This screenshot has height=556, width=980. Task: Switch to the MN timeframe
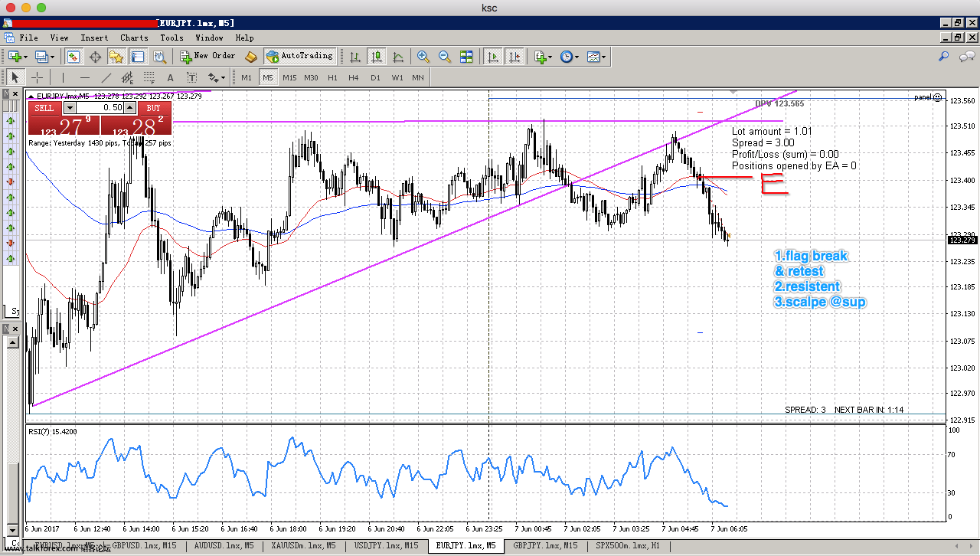(x=418, y=77)
